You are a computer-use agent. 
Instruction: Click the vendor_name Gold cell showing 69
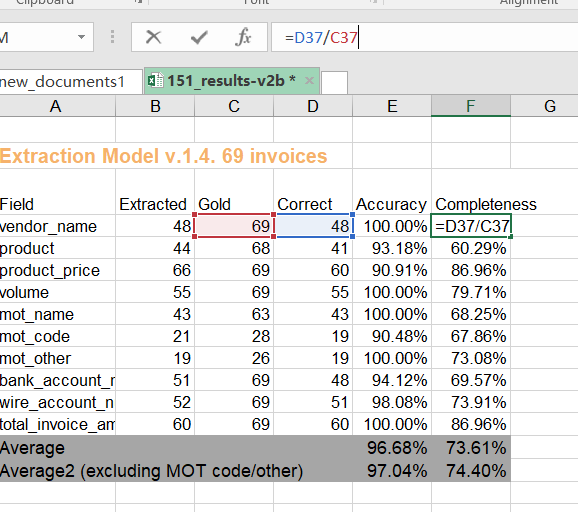pyautogui.click(x=234, y=226)
